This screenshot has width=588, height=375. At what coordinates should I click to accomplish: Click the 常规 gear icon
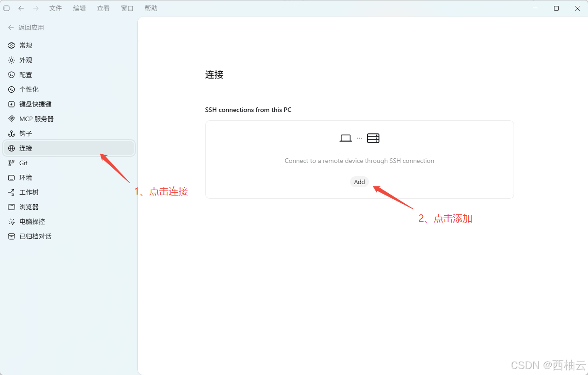tap(11, 45)
